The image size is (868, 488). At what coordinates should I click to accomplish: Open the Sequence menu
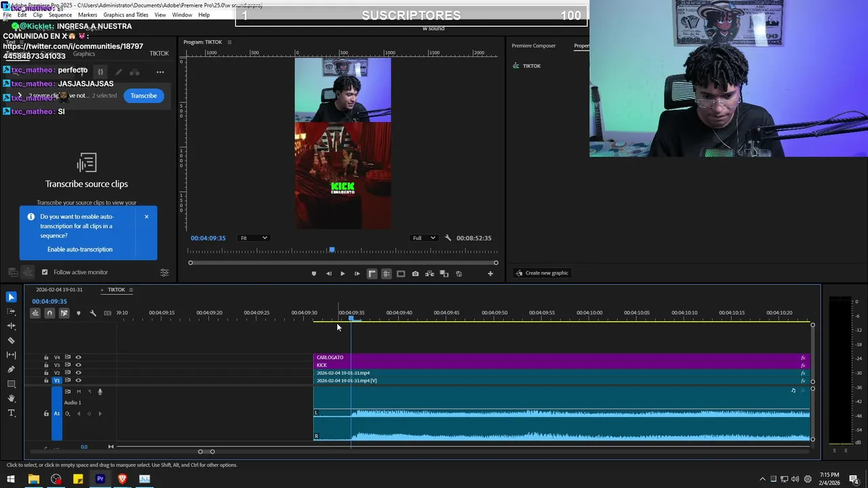(x=60, y=15)
